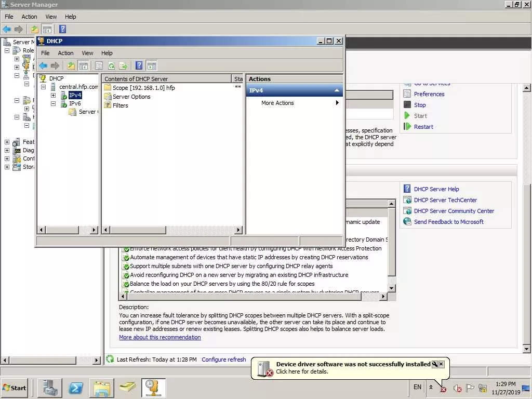Open View menu in Server Manager

51,17
